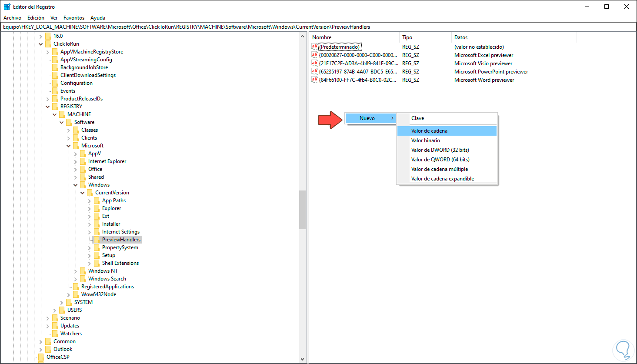Choose Valor de cadena expandible

[447, 179]
